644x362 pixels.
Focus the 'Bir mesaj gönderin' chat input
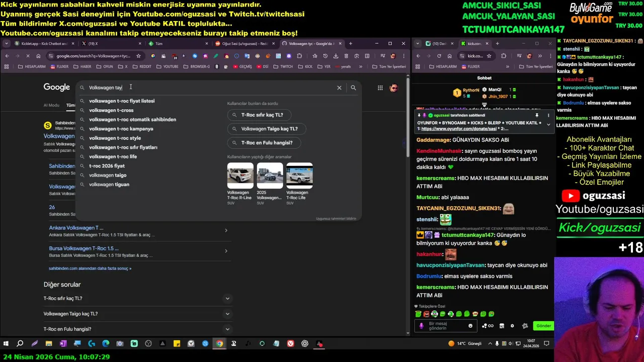[x=445, y=326]
